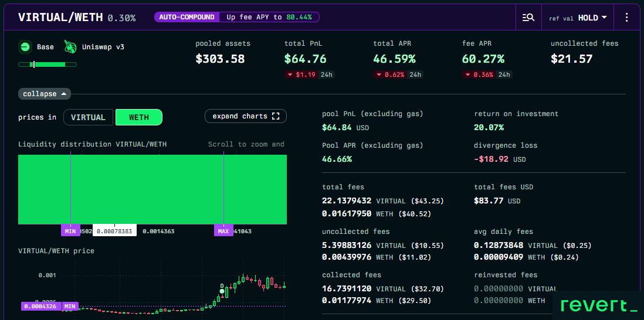Image resolution: width=644 pixels, height=320 pixels.
Task: Click divergence loss -$18.92 USD
Action: pyautogui.click(x=500, y=159)
